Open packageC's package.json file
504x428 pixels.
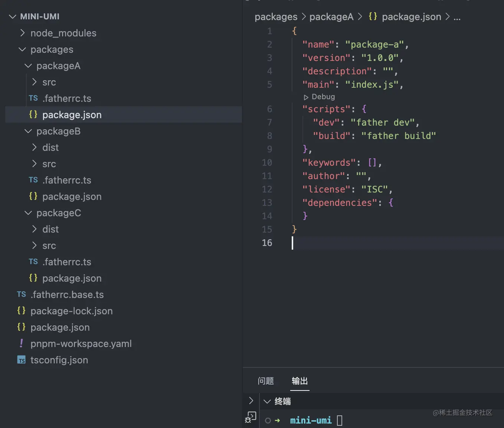pyautogui.click(x=72, y=278)
